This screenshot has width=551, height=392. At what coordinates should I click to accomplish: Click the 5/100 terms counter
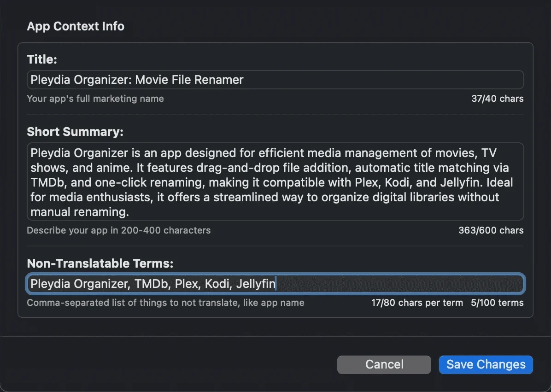497,303
